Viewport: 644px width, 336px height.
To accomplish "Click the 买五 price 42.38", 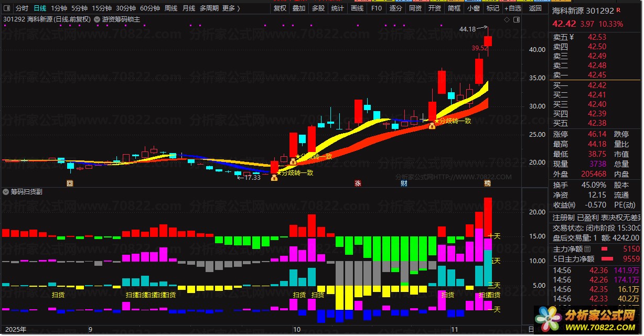I will [597, 123].
